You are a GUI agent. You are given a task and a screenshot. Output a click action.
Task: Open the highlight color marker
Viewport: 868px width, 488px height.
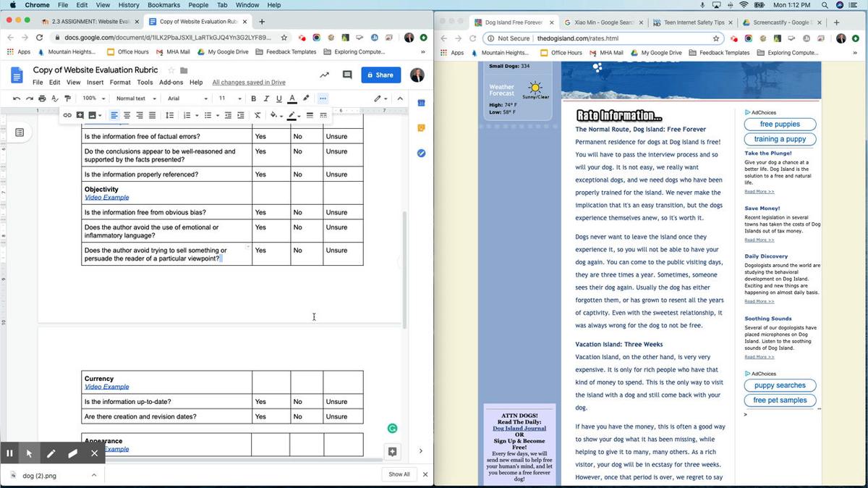pyautogui.click(x=306, y=98)
